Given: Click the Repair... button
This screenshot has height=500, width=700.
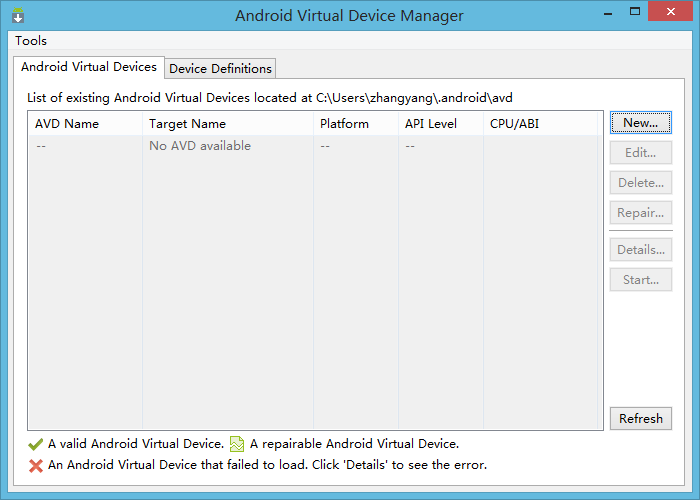Looking at the screenshot, I should (x=640, y=213).
